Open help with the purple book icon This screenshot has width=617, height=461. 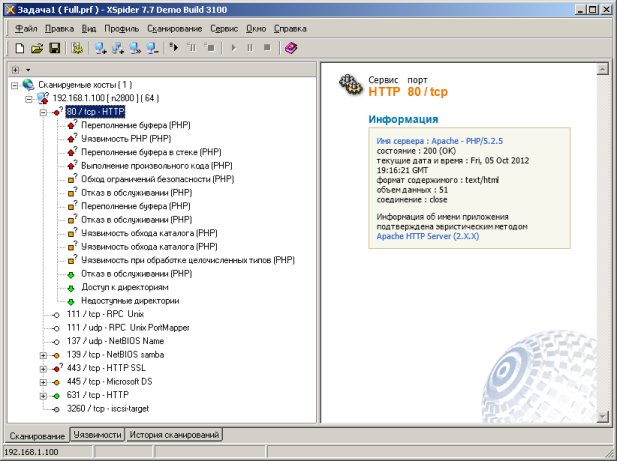[x=291, y=48]
